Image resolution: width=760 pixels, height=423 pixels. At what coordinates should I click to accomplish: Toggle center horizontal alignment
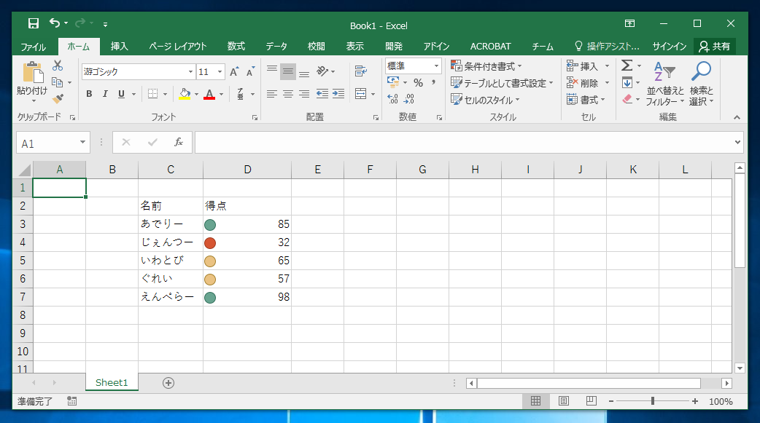coord(288,94)
